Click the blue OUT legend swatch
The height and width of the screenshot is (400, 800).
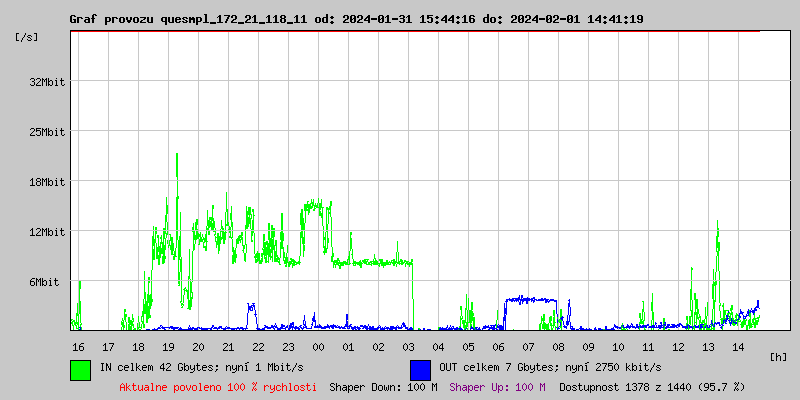420,369
